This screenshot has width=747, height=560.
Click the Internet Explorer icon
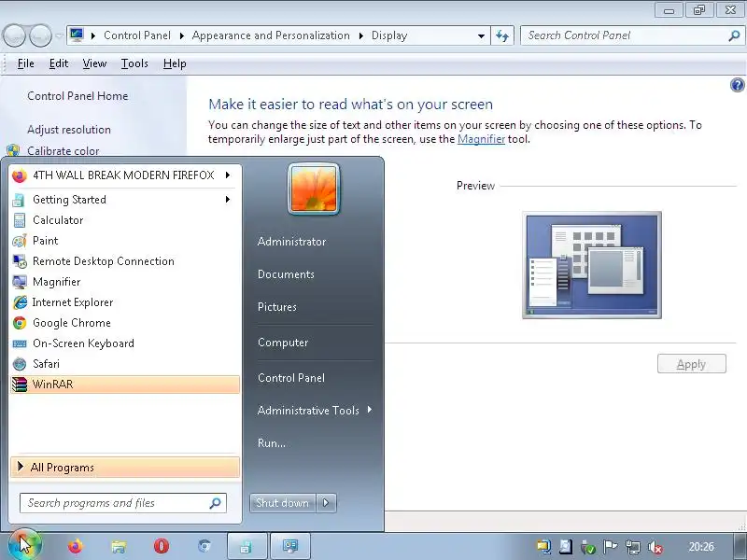click(x=20, y=302)
